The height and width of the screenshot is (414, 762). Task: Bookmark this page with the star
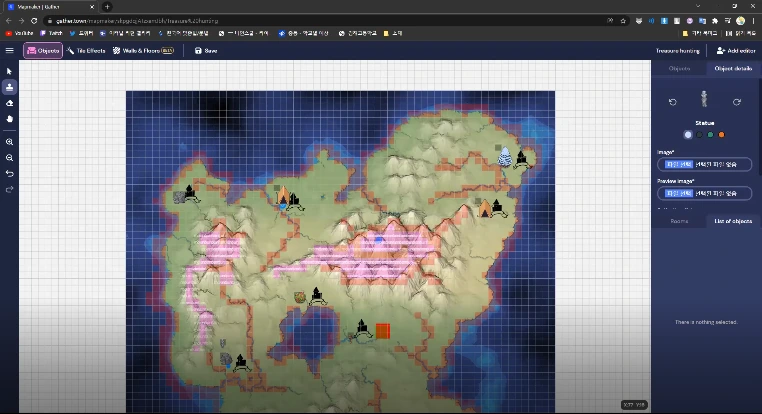click(x=623, y=21)
